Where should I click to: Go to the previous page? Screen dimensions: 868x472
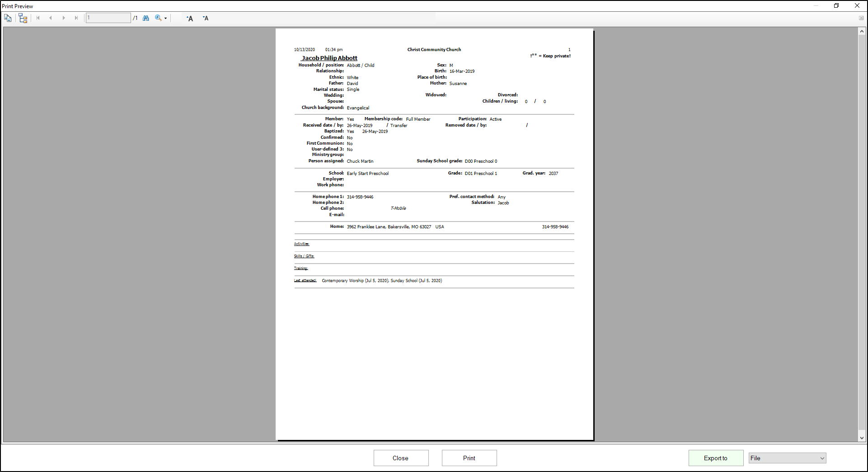click(51, 18)
